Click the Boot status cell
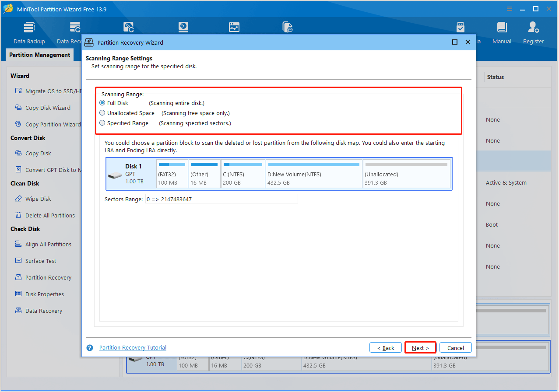The height and width of the screenshot is (392, 559). click(x=492, y=225)
